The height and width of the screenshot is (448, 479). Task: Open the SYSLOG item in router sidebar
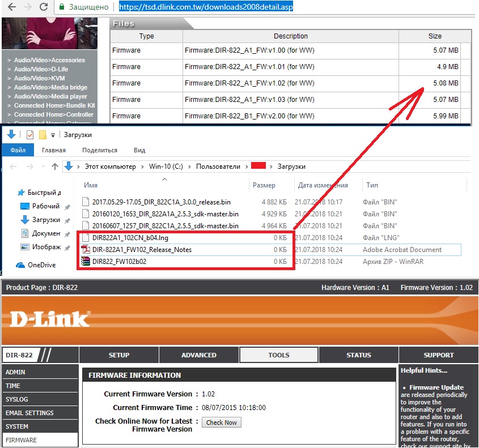pos(17,399)
